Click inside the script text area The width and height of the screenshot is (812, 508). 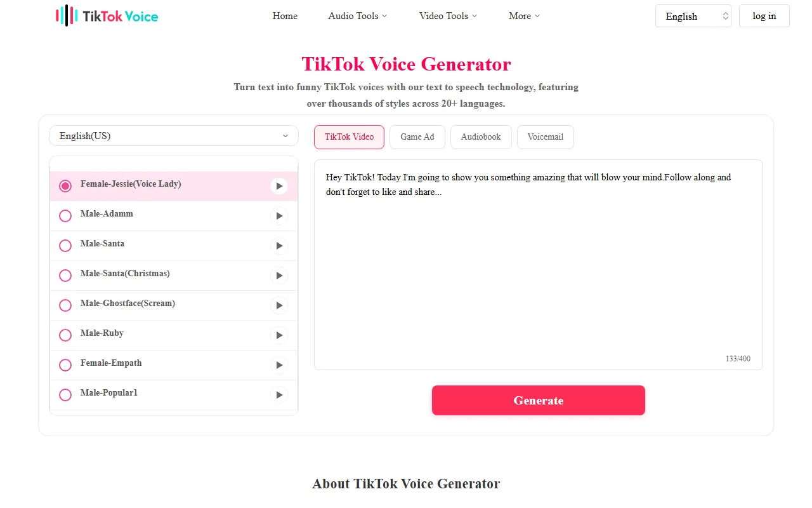pyautogui.click(x=538, y=267)
